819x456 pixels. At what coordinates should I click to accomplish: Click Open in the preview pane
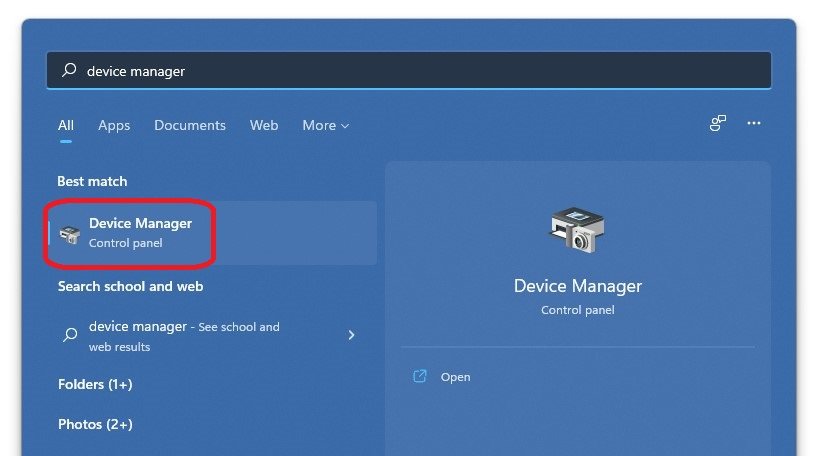[x=455, y=377]
